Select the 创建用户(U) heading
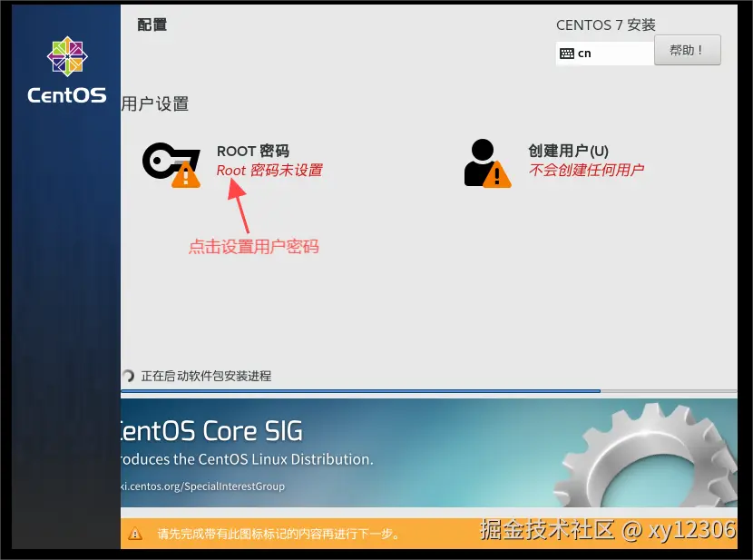Viewport: 753px width, 560px height. [x=569, y=151]
